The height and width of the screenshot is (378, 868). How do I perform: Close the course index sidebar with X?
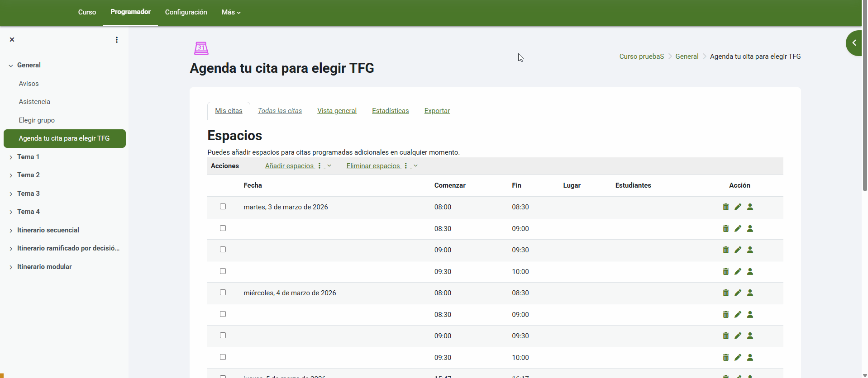(12, 40)
